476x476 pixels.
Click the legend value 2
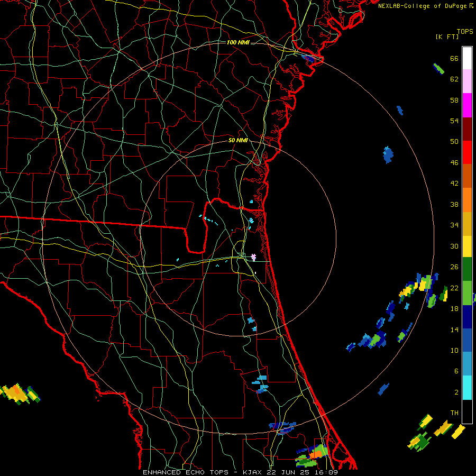point(456,392)
